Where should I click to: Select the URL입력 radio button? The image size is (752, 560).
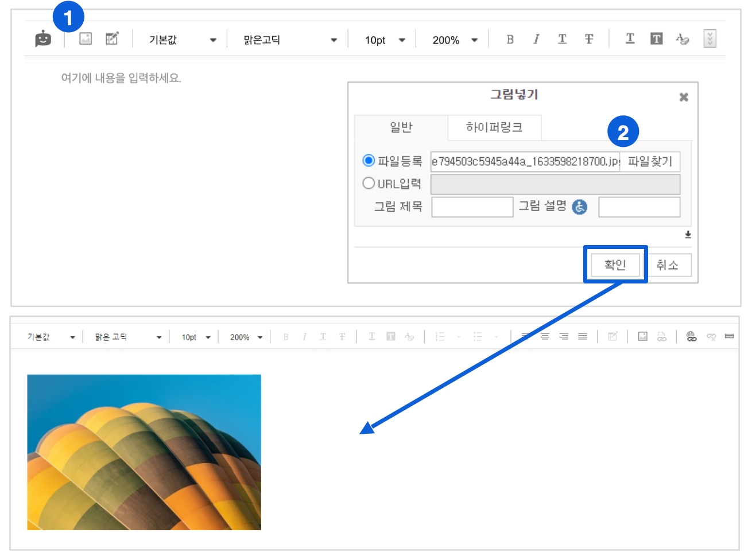click(x=369, y=184)
